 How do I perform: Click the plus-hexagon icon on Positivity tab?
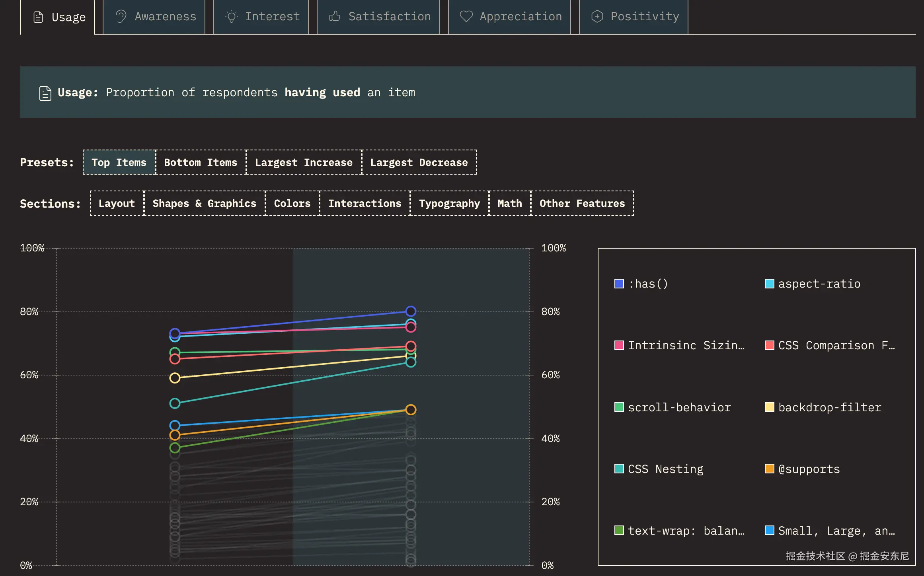pos(597,16)
